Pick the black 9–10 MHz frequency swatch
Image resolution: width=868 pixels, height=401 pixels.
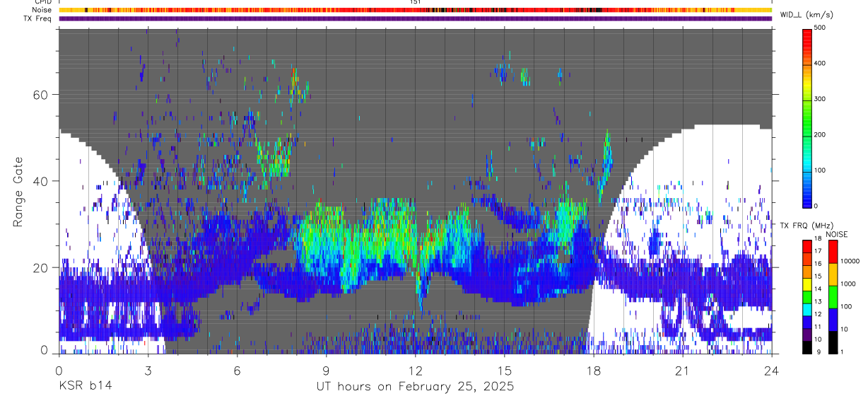tap(807, 347)
